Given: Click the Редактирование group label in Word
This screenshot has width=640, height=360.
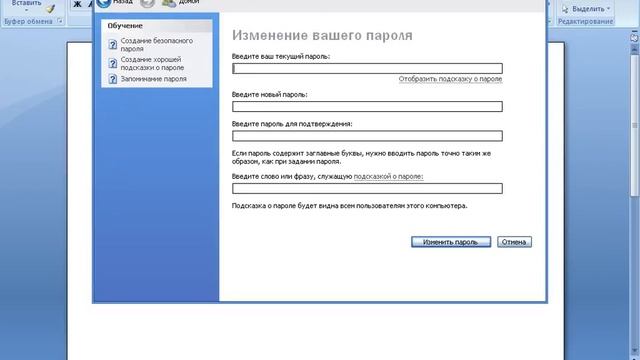Looking at the screenshot, I should click(585, 21).
